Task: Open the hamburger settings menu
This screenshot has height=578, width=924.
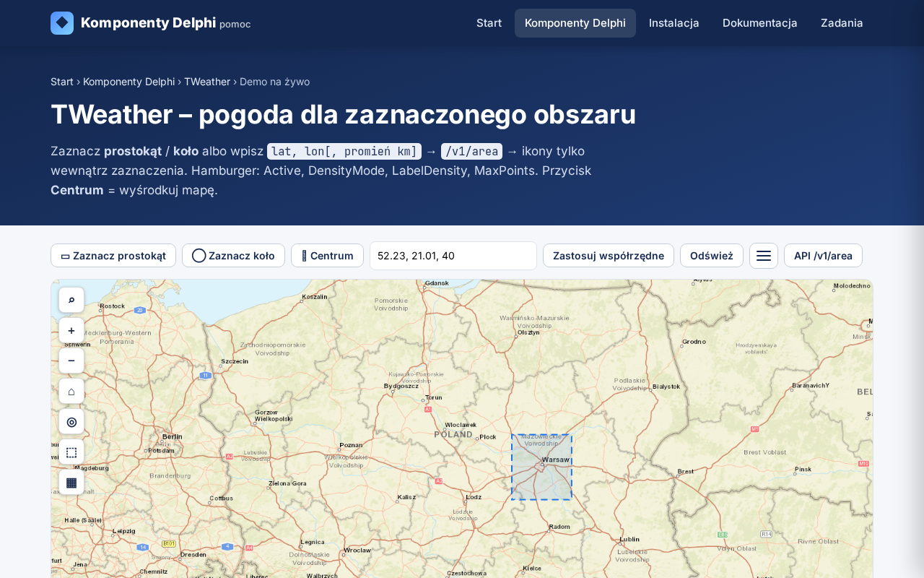Action: 764,256
